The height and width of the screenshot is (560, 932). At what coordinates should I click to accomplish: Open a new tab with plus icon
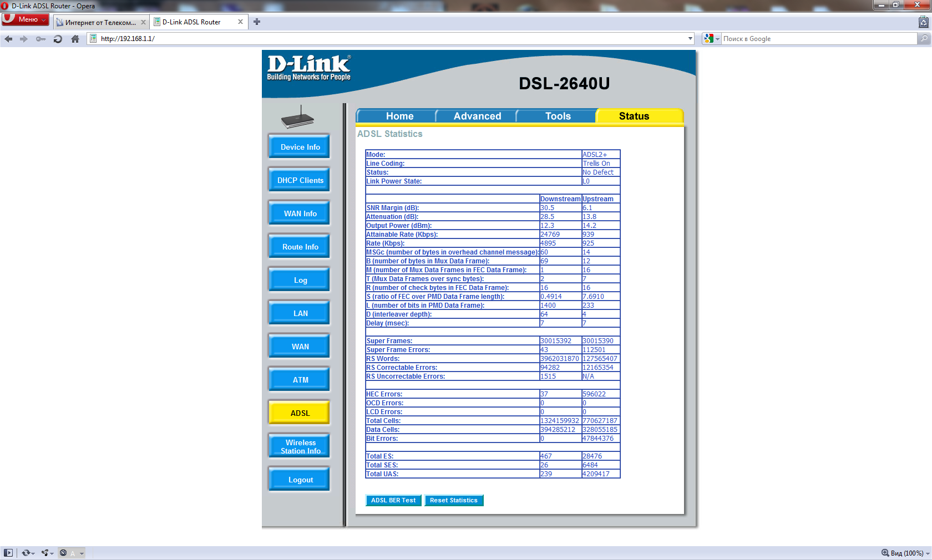tap(256, 22)
